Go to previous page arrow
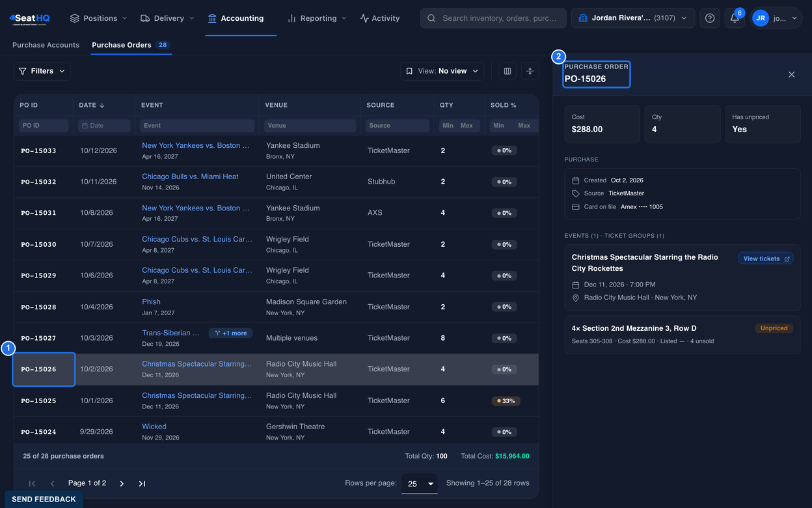Image resolution: width=812 pixels, height=508 pixels. (53, 483)
